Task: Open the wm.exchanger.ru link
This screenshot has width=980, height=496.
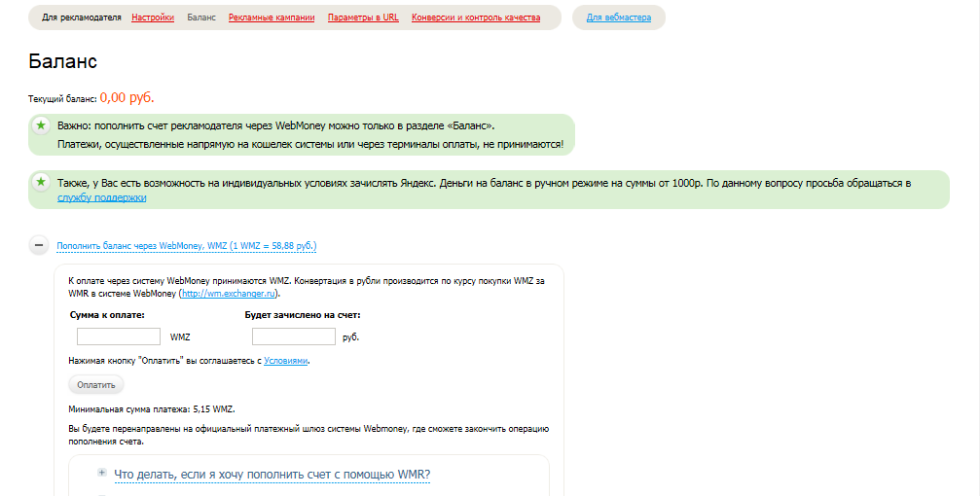Action: coord(229,294)
